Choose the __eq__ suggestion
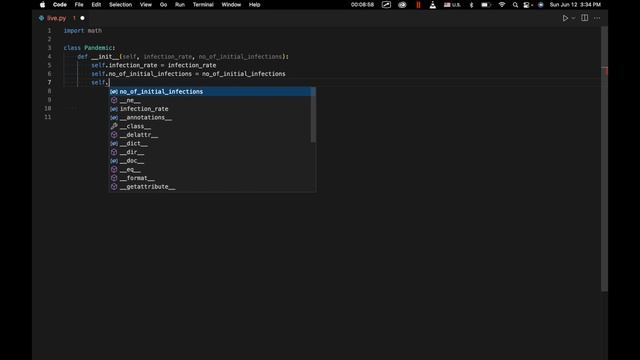 pos(210,169)
